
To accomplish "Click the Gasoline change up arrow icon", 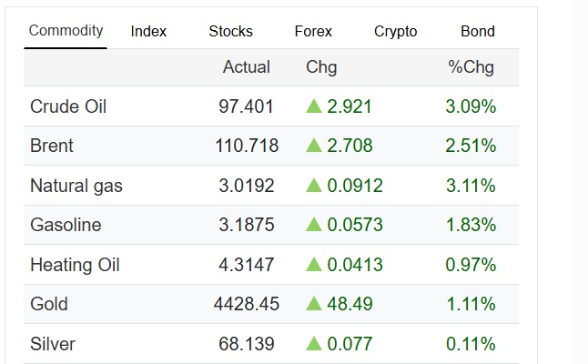I will click(x=315, y=225).
